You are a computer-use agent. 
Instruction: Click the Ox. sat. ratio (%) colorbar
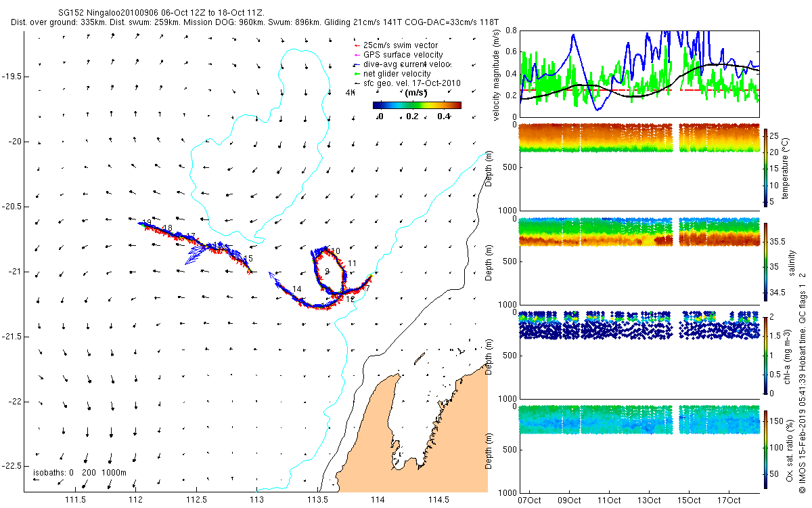click(x=766, y=449)
